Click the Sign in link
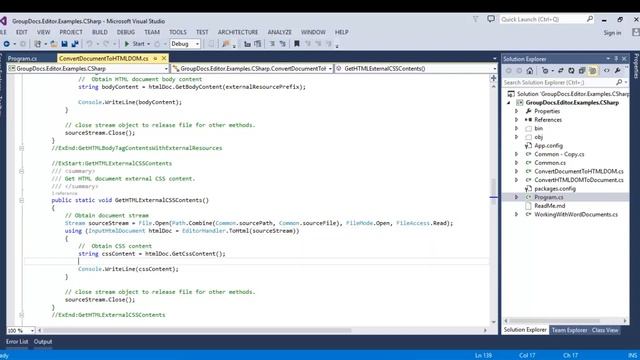This screenshot has width=640, height=360. [x=612, y=33]
